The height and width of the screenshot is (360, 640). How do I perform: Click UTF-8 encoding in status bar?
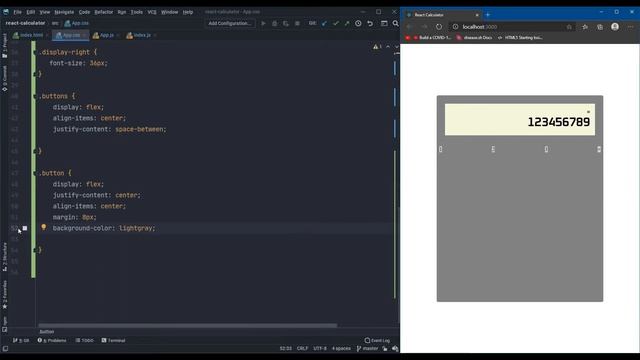pyautogui.click(x=320, y=349)
